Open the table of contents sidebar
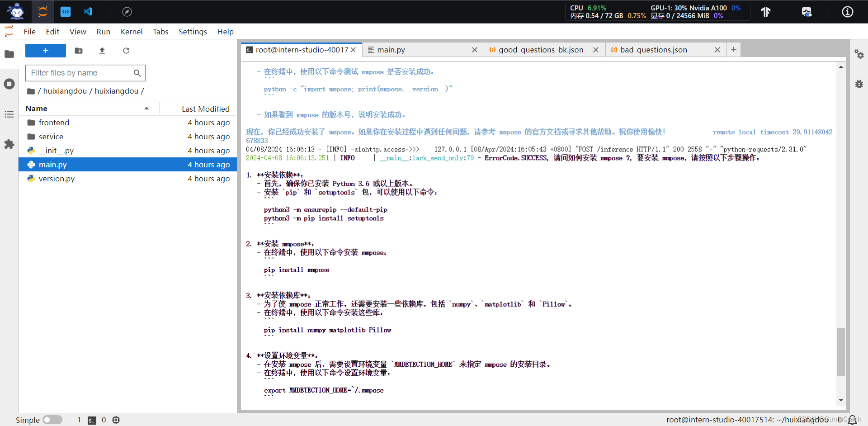 (x=9, y=114)
